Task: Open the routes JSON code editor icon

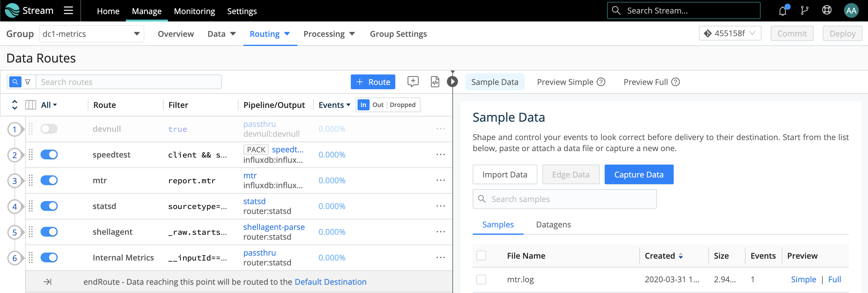Action: [x=435, y=82]
